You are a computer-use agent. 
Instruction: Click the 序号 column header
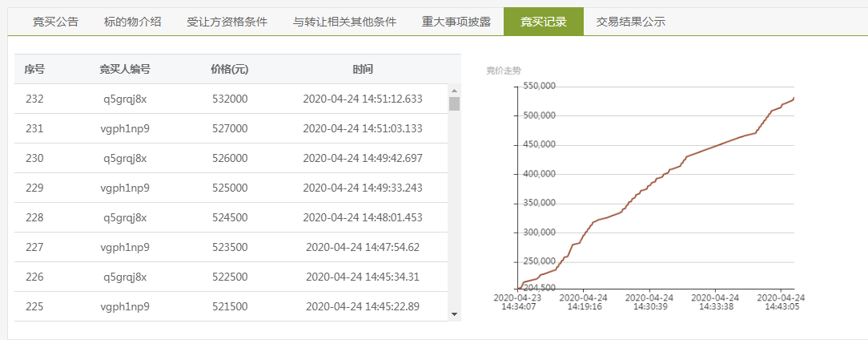pos(34,69)
